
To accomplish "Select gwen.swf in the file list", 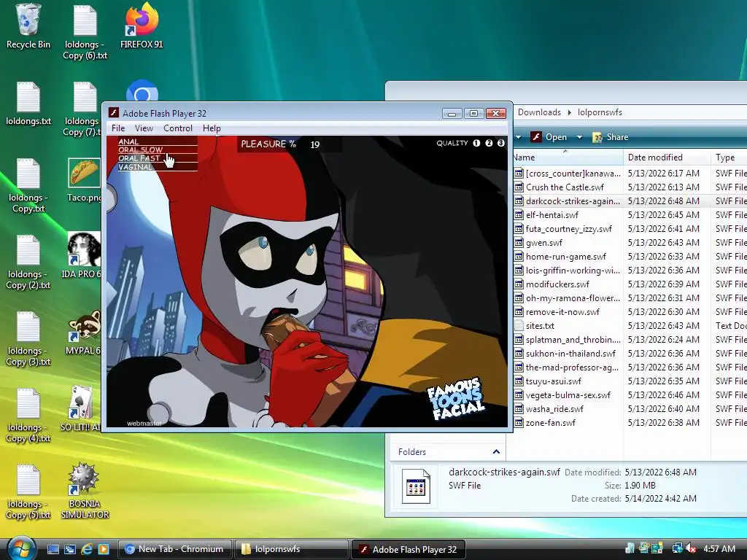I will pos(543,242).
